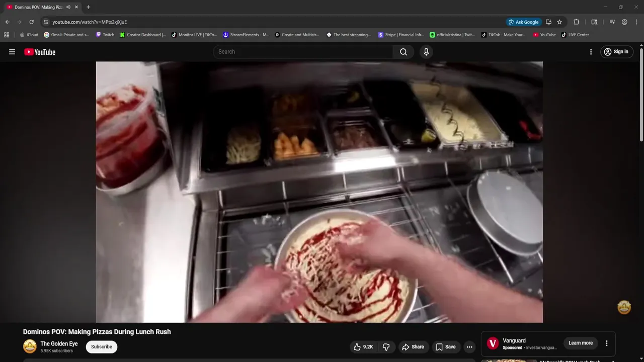Focus the YouTube Search field

(x=303, y=52)
